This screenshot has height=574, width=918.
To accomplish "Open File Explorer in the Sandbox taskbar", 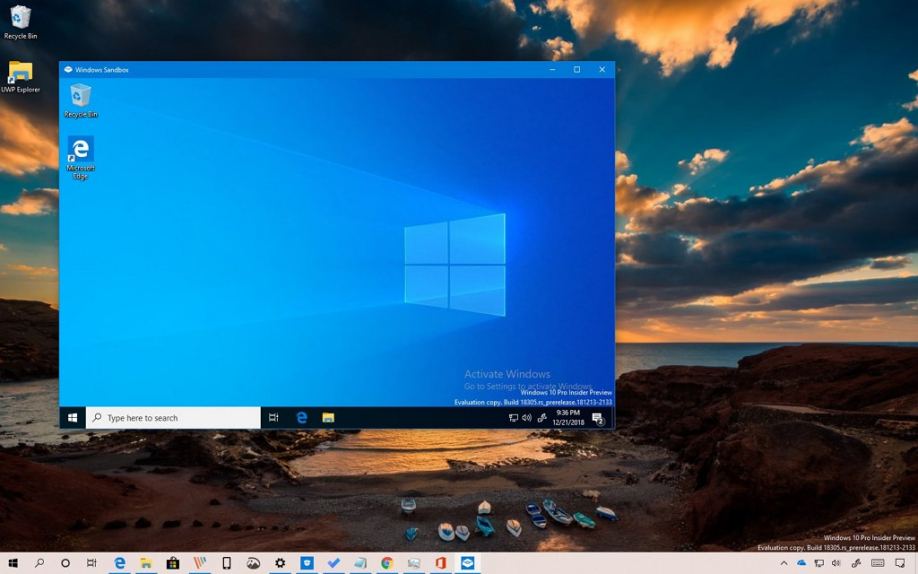I will [328, 418].
